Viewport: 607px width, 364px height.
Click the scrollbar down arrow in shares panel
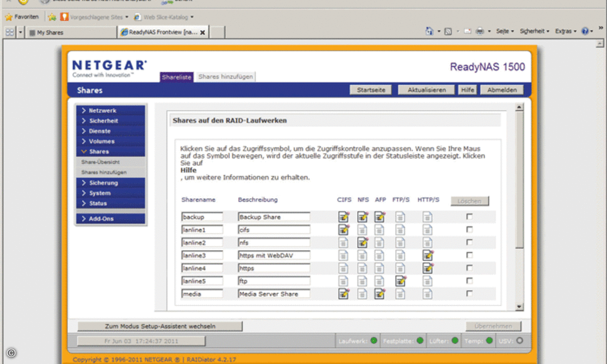(x=519, y=307)
